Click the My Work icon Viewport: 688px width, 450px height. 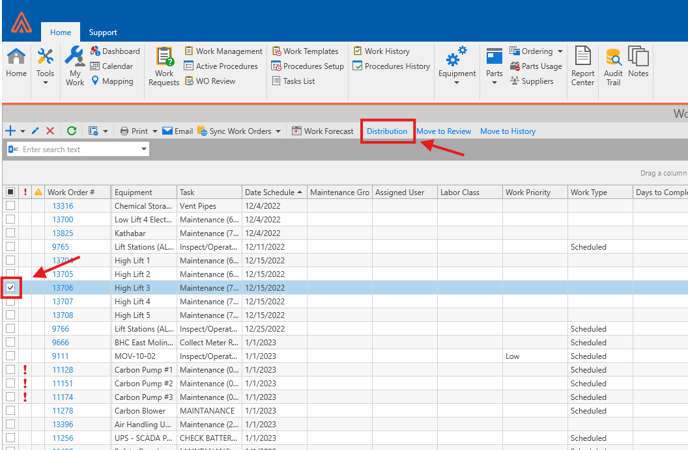click(x=75, y=66)
